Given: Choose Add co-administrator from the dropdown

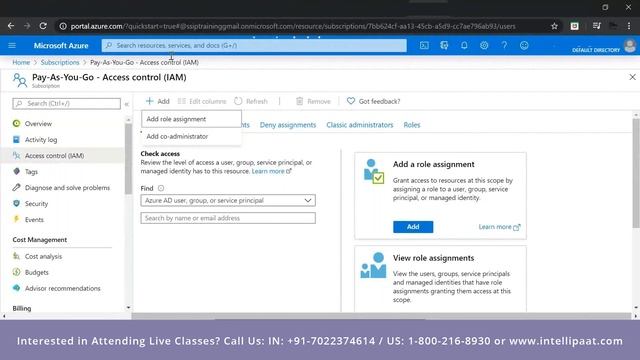Looking at the screenshot, I should pyautogui.click(x=191, y=136).
